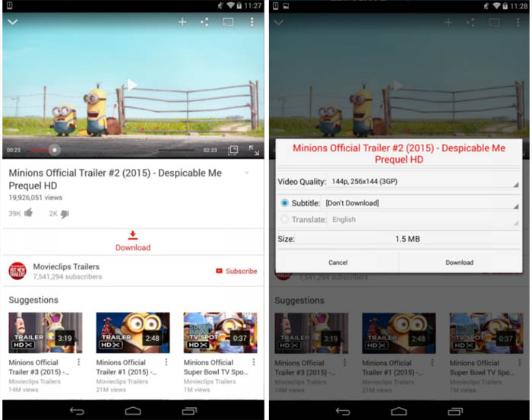Open the Subtitle dropdown showing Don't Download

coord(421,203)
